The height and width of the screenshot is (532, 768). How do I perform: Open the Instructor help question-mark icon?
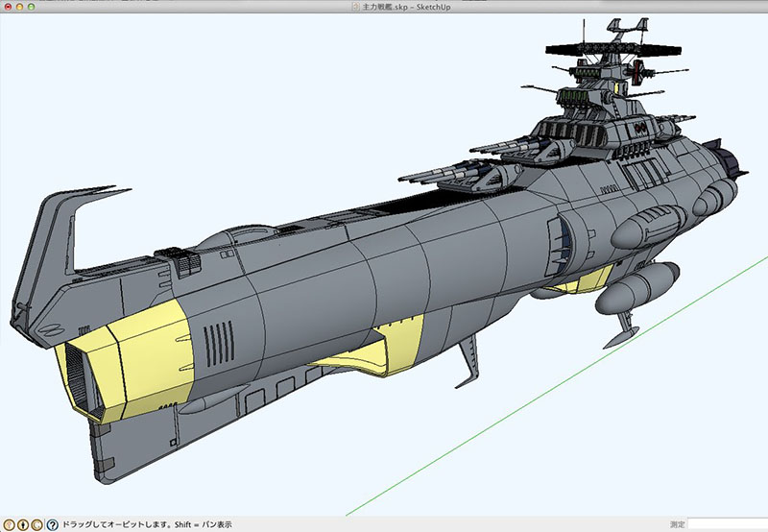(53, 524)
